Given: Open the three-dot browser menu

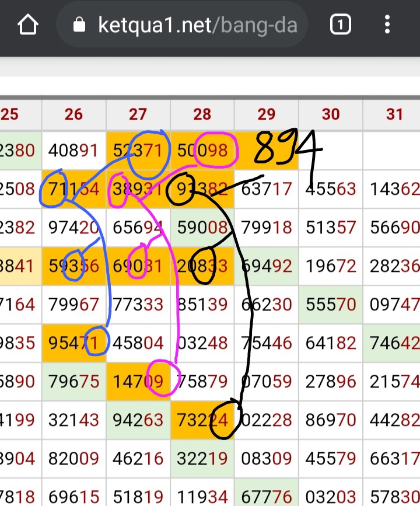Looking at the screenshot, I should pyautogui.click(x=387, y=25).
